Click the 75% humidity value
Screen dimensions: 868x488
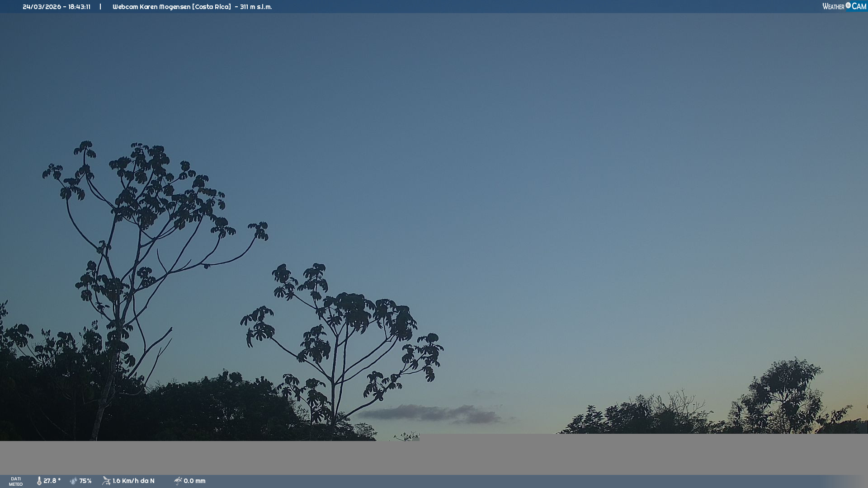click(x=85, y=481)
